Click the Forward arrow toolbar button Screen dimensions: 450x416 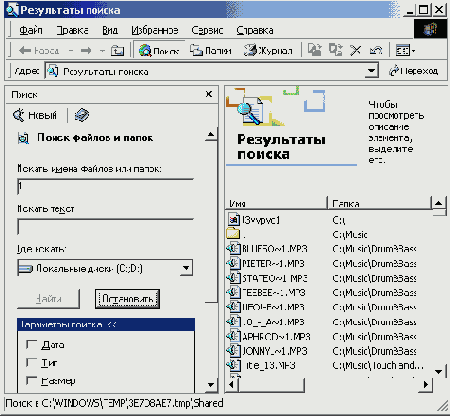coord(86,51)
